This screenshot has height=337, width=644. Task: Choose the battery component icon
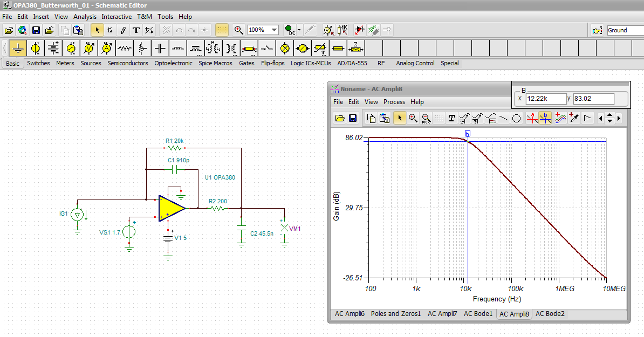coord(53,49)
